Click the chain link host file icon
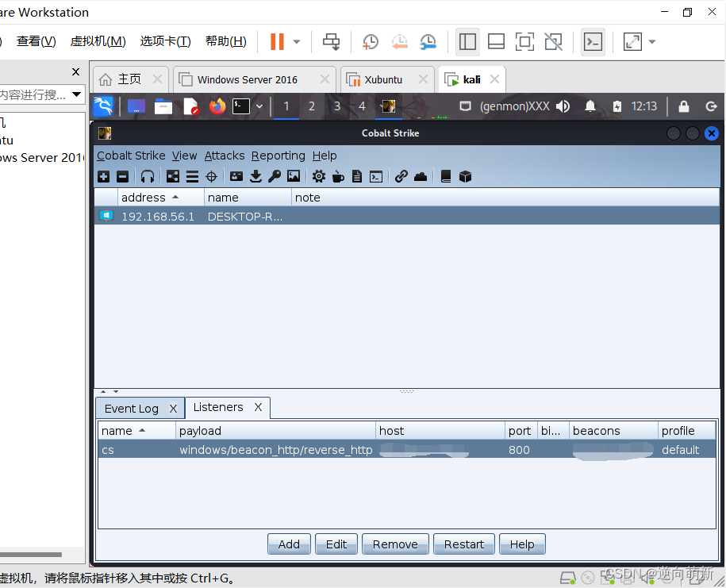The height and width of the screenshot is (588, 726). [x=401, y=176]
